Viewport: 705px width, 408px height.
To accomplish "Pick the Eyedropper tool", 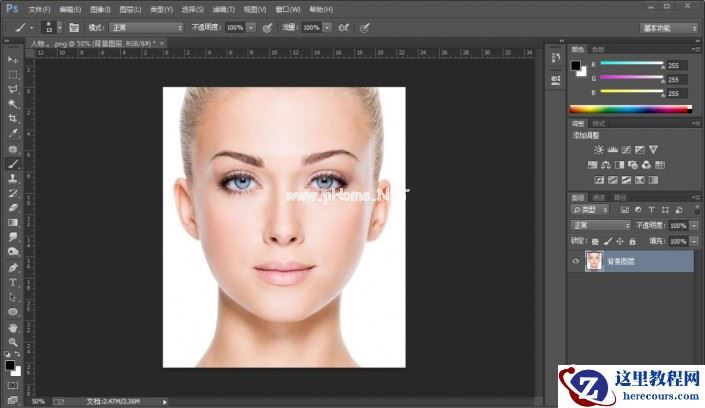I will click(13, 133).
